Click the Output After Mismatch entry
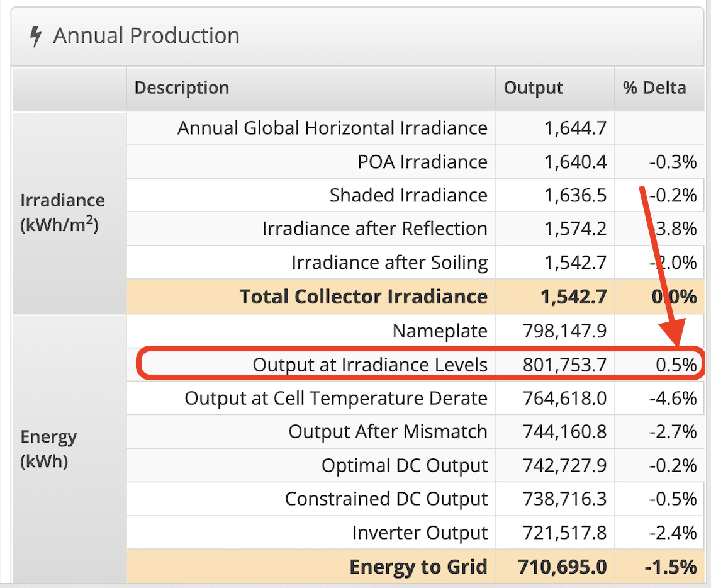The width and height of the screenshot is (711, 588). point(388,432)
